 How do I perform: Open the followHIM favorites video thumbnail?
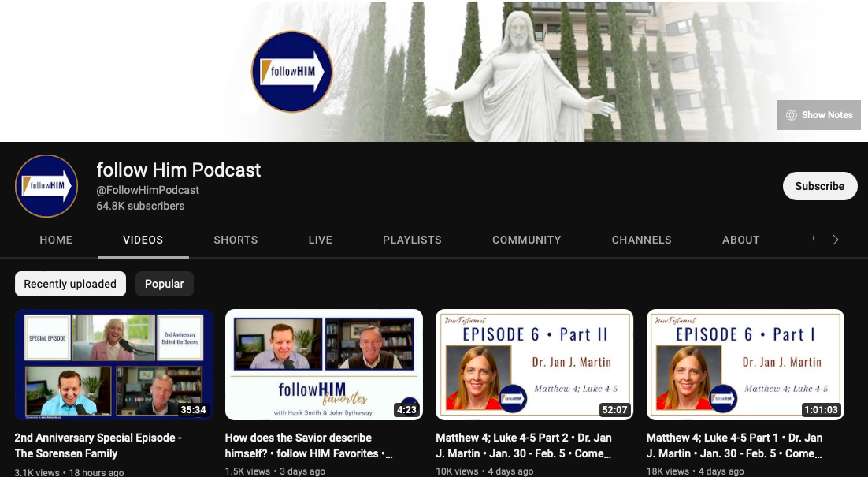click(324, 364)
